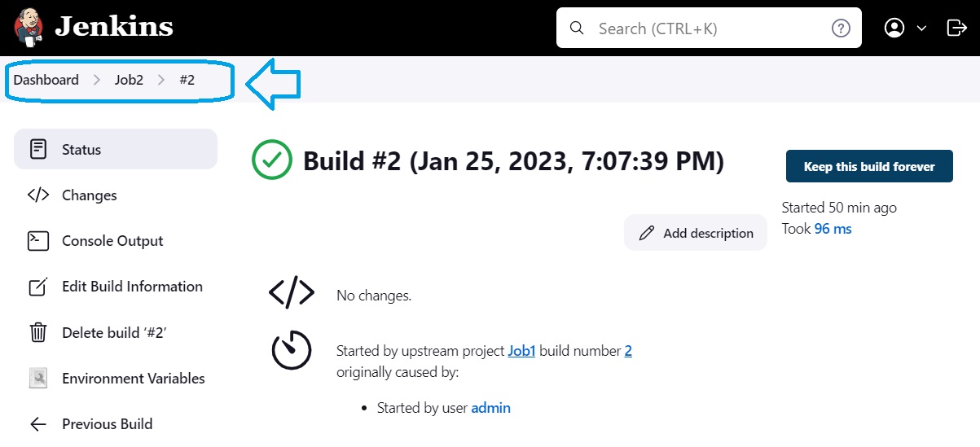Click the Jenkins butler logo icon

[29, 28]
